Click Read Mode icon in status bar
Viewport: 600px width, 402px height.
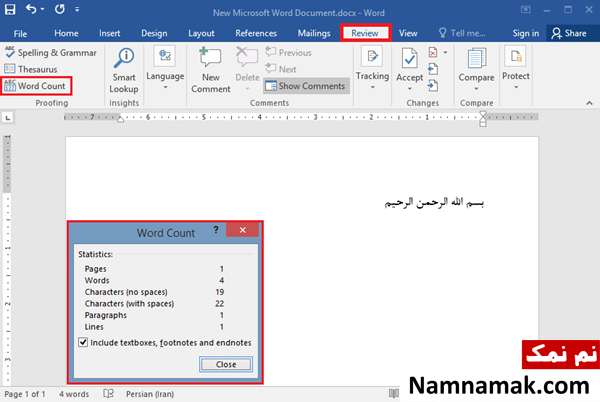pos(393,393)
